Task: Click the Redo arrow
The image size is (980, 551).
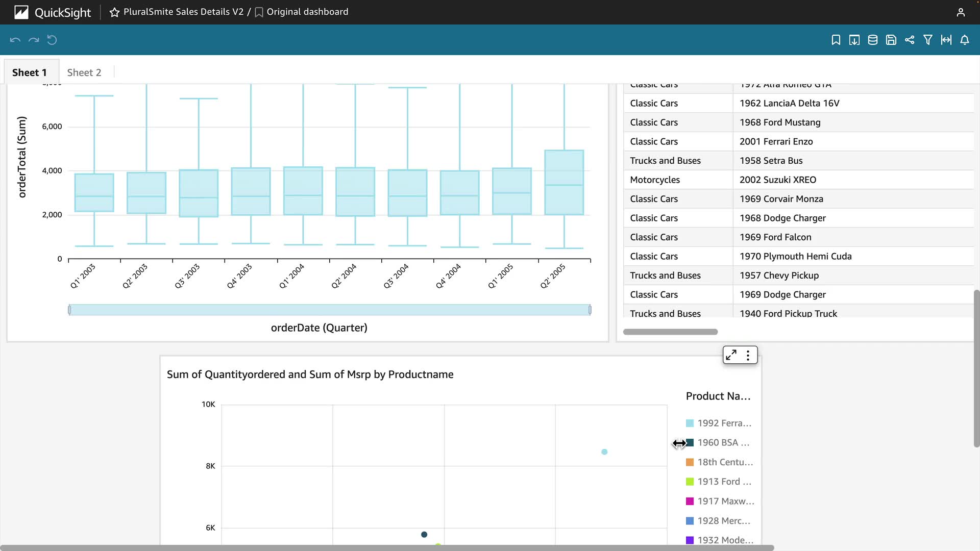Action: 34,40
